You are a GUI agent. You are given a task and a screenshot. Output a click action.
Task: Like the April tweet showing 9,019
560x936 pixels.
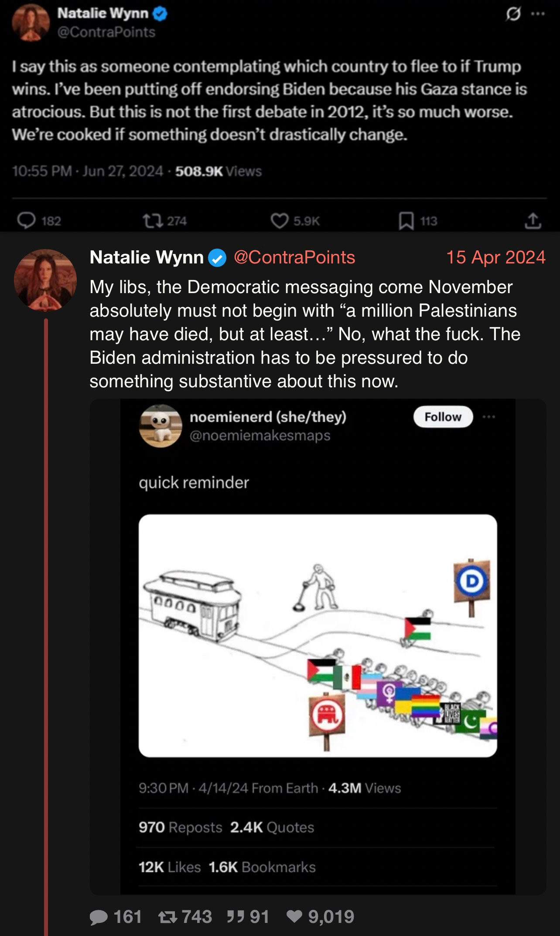coord(294,917)
